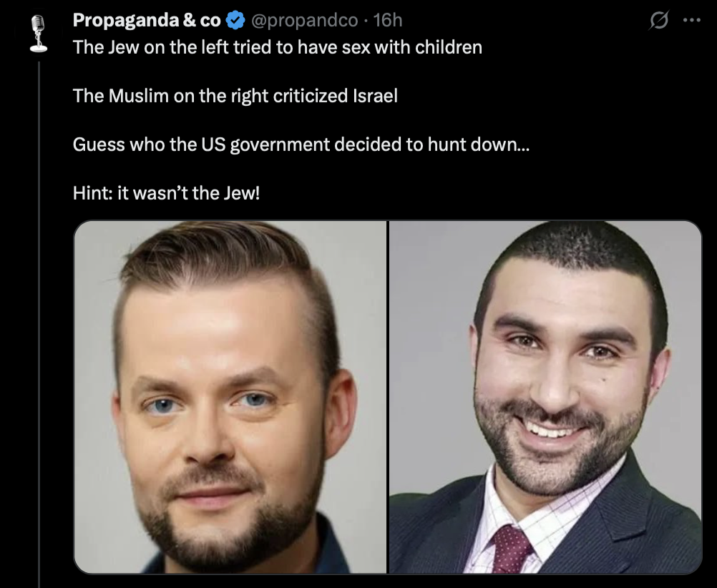Open the post via the 16h timestamp
Viewport: 717px width, 588px height.
(x=388, y=20)
